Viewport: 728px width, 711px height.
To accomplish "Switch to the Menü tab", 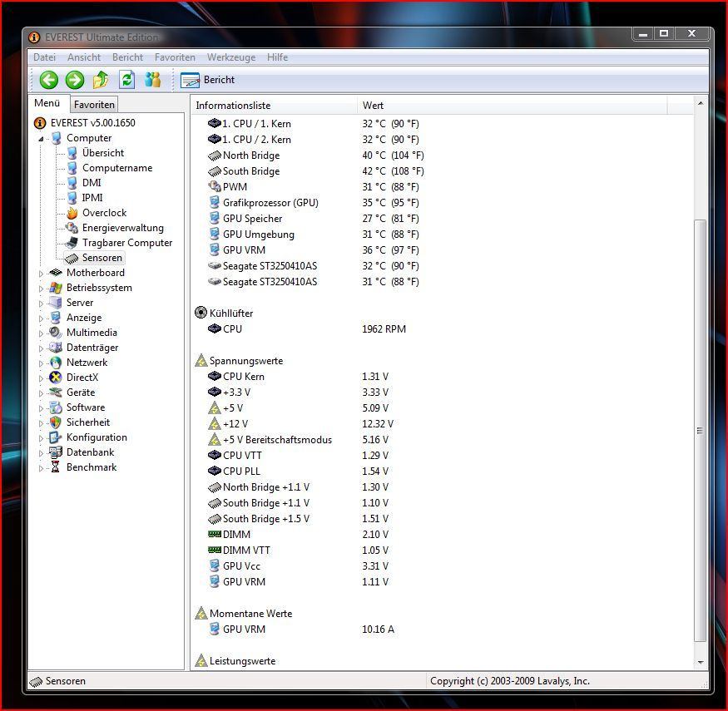I will [47, 103].
